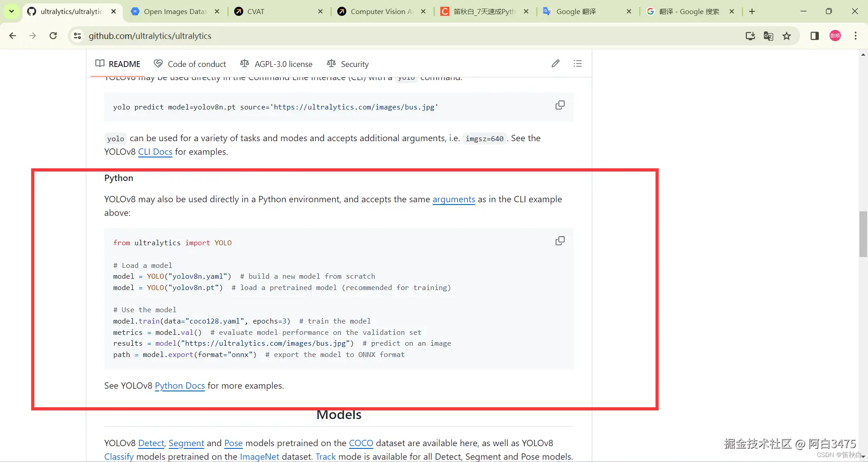The width and height of the screenshot is (868, 462).
Task: Click the 'Python' section heading
Action: pyautogui.click(x=118, y=178)
